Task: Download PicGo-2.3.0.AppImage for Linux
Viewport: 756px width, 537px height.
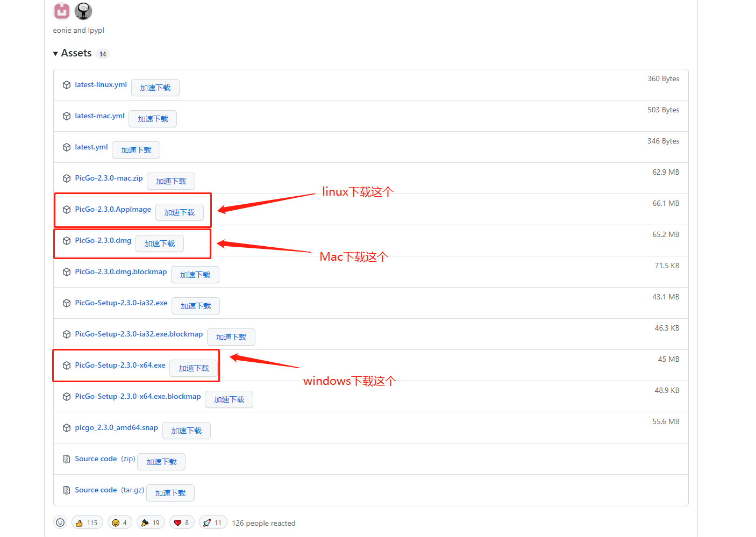Action: click(x=113, y=209)
